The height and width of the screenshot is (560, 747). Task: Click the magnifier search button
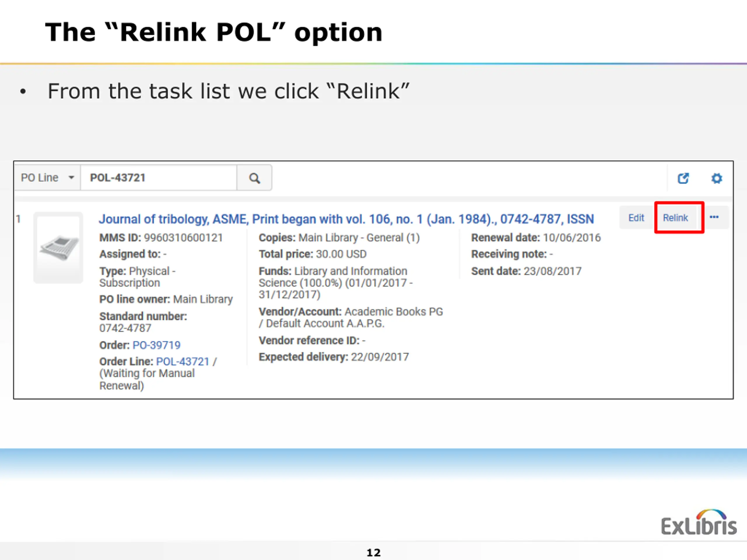click(x=255, y=178)
